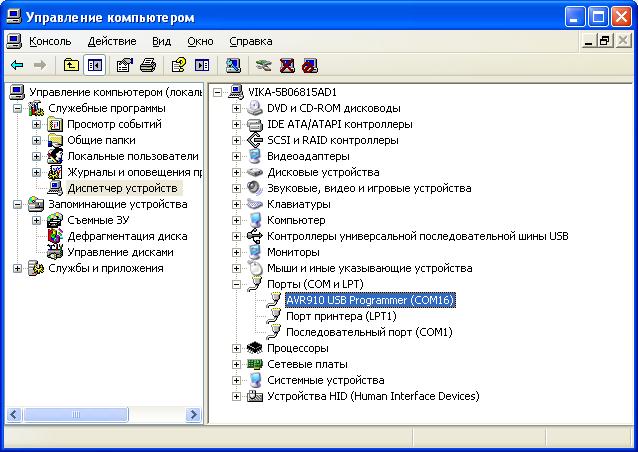
Task: Select the Дисковые устройства category
Action: [x=323, y=172]
